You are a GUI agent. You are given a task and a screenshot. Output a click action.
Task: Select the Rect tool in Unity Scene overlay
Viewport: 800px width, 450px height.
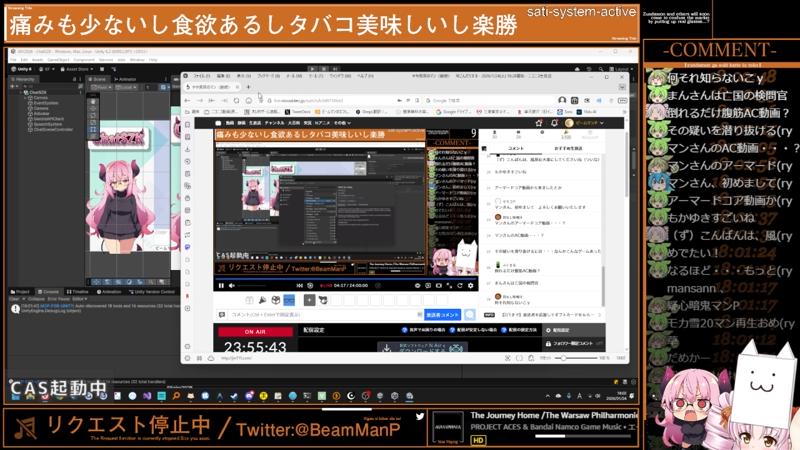tap(92, 130)
